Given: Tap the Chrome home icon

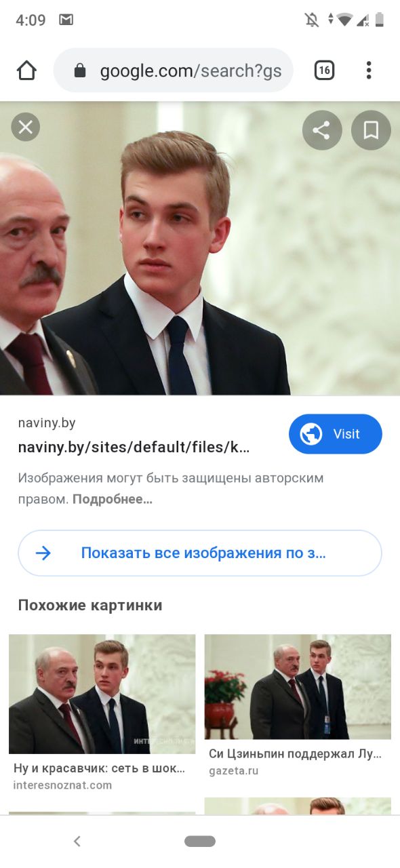Looking at the screenshot, I should 26,71.
